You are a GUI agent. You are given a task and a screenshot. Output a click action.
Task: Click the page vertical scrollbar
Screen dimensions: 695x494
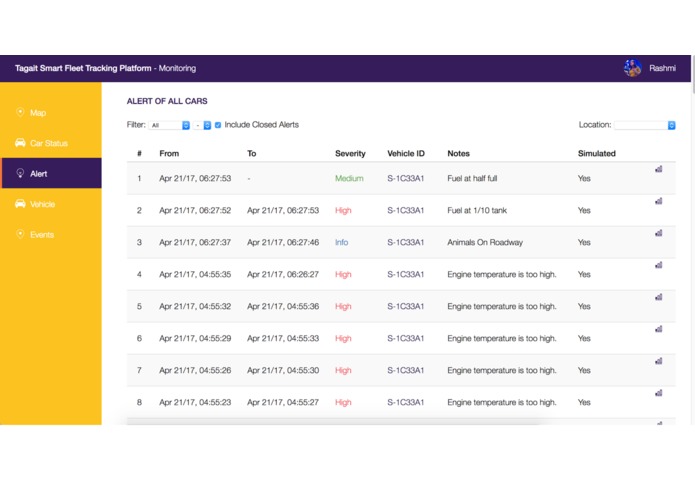693,74
